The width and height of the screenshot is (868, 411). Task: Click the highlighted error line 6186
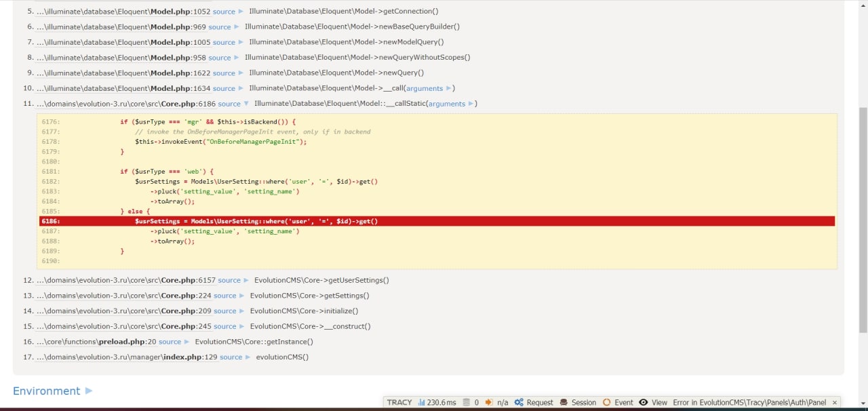pyautogui.click(x=437, y=221)
